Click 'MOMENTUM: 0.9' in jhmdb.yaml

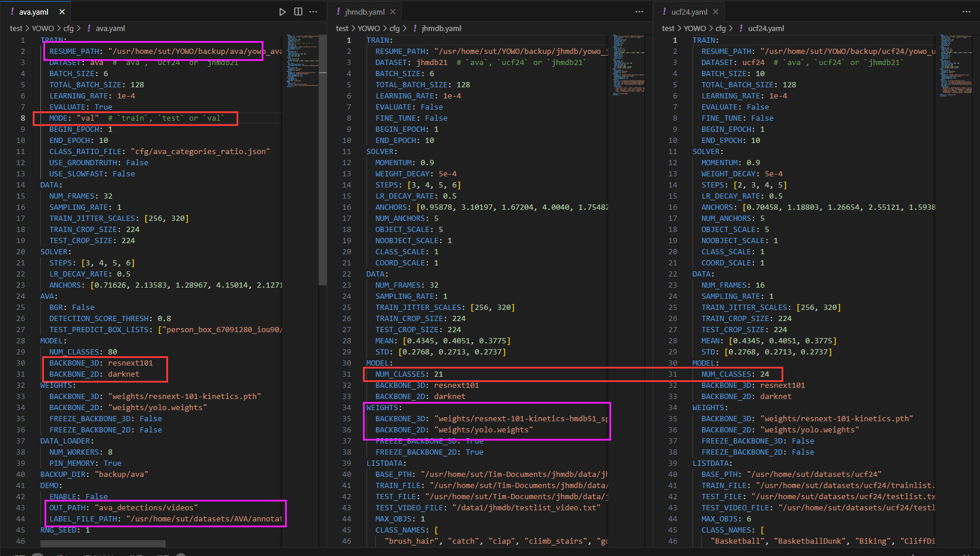[x=405, y=162]
